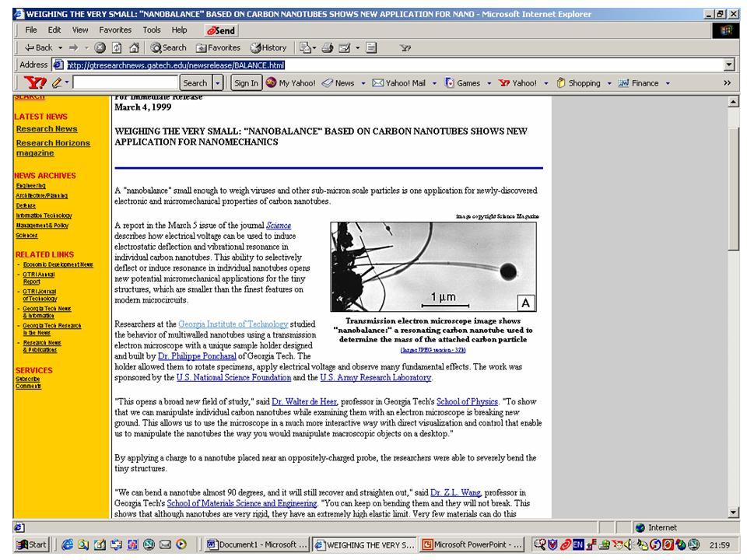Open the Favorites pane toolbar button
Screen dimensions: 747x560
tap(218, 47)
